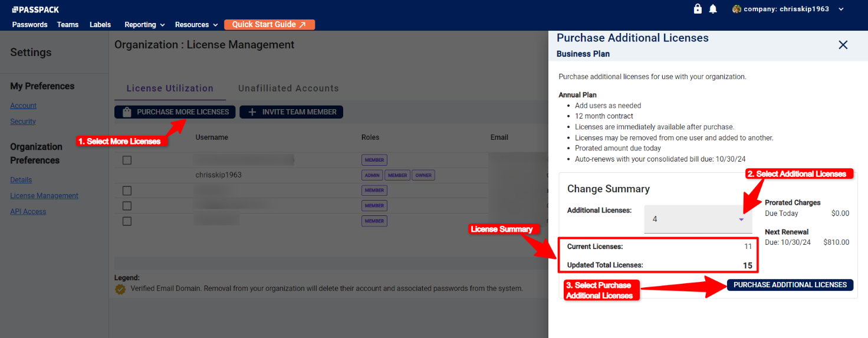This screenshot has width=868, height=338.
Task: Click the Business Plan subtitle
Action: 583,54
